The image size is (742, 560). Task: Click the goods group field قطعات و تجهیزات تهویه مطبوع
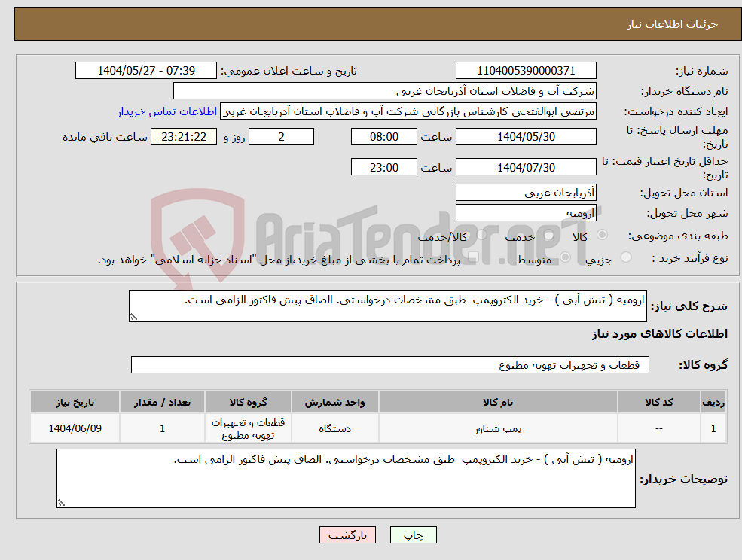(390, 364)
